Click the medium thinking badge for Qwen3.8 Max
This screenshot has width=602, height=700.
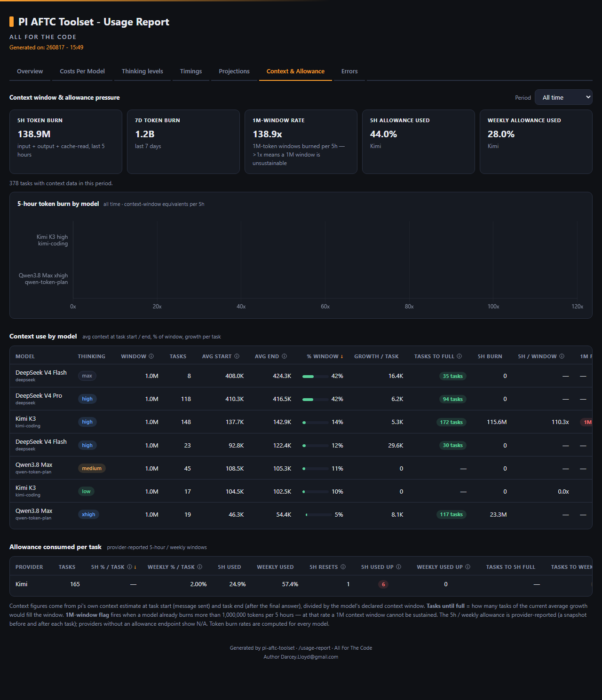coord(92,468)
